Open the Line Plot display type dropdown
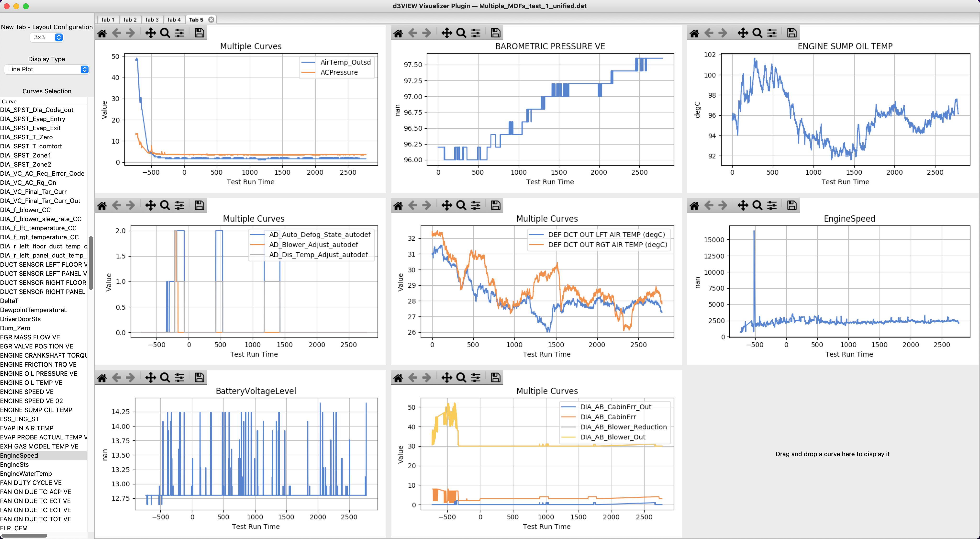 coord(46,69)
